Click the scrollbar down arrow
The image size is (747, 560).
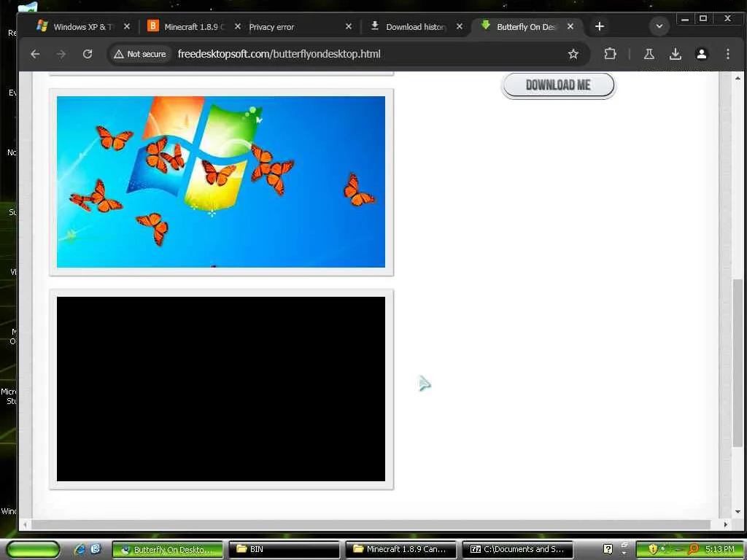coord(738,512)
